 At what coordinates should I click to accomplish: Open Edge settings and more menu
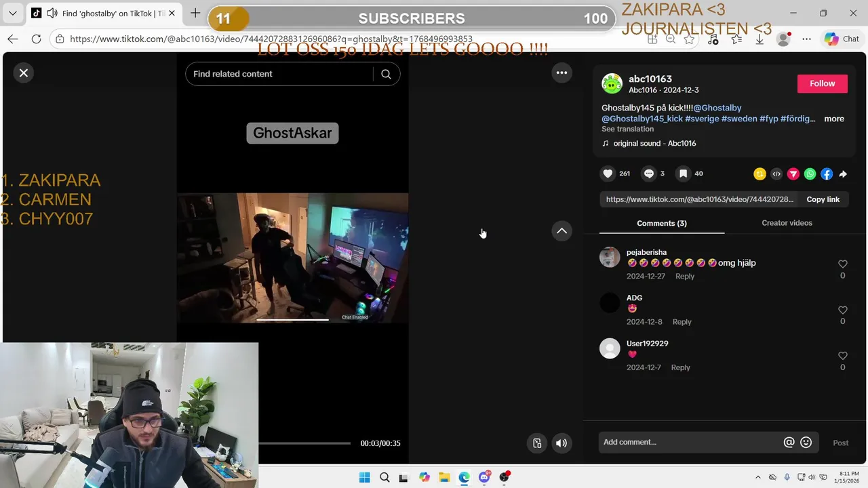(806, 39)
